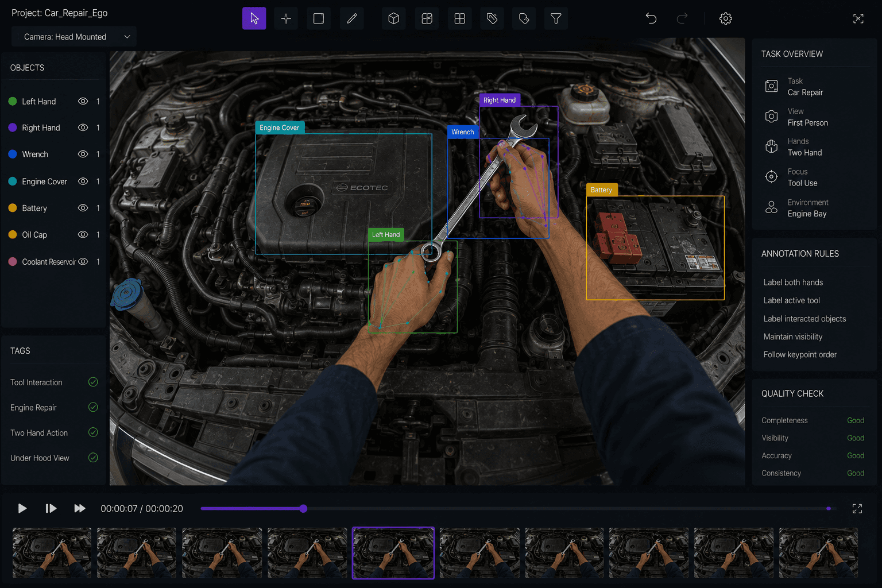
Task: Uncheck the Tool Interaction tag
Action: pos(93,382)
